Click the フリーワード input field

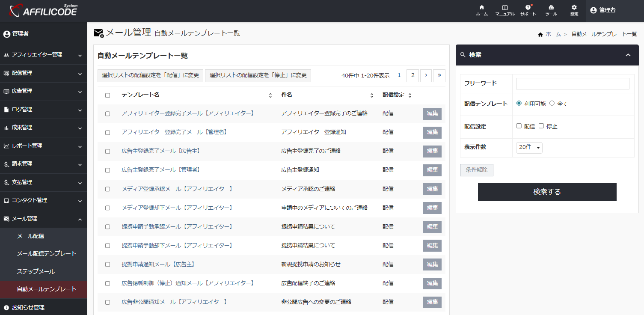point(573,83)
